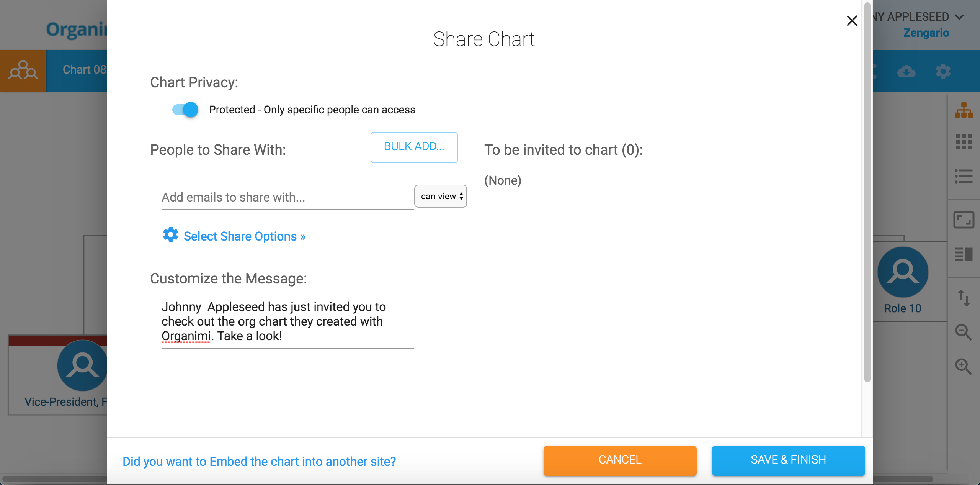Click the Bulk Add button
The height and width of the screenshot is (485, 980).
coord(414,147)
